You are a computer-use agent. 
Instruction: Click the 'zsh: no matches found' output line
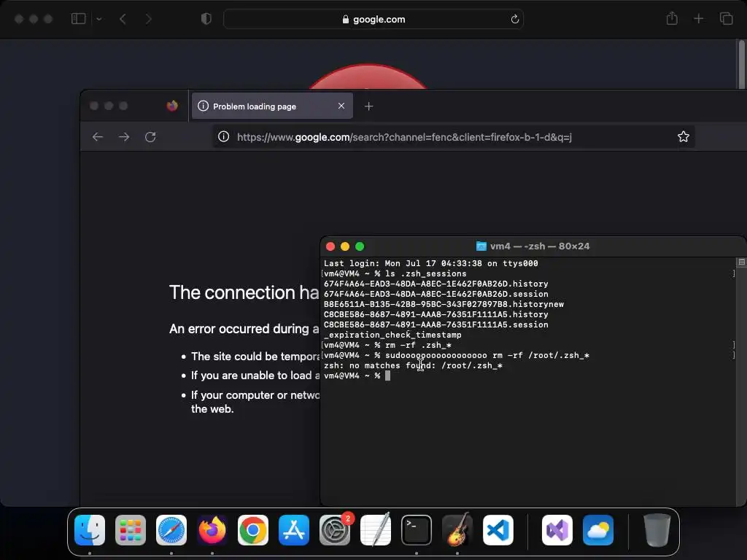tap(413, 366)
